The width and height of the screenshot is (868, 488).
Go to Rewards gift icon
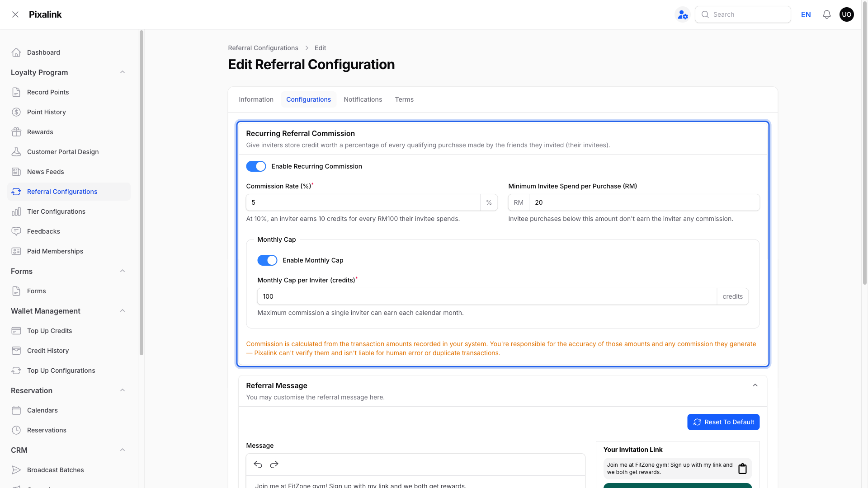16,132
